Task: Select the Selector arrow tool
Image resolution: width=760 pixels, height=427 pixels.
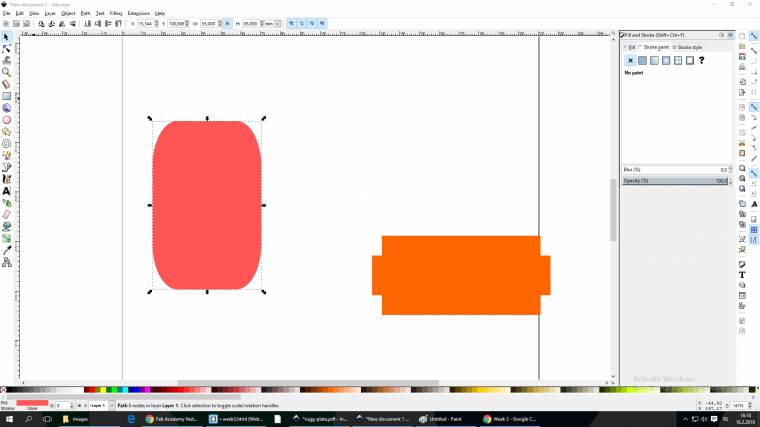Action: tap(6, 37)
